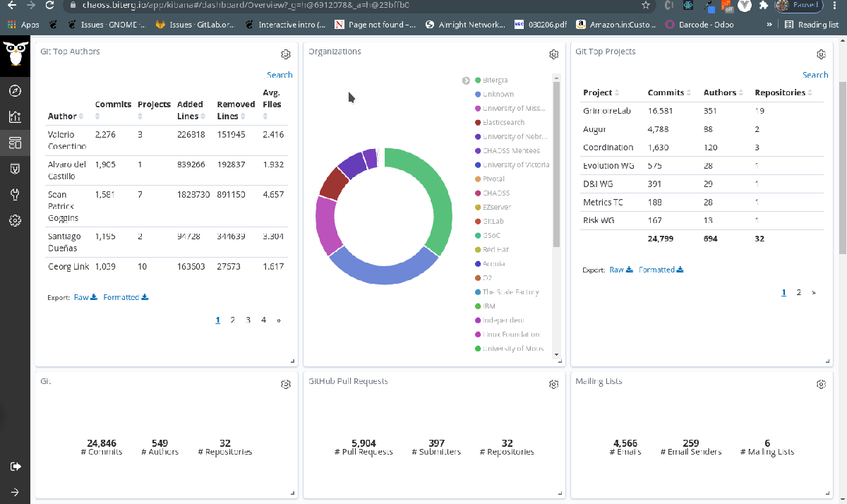
Task: Export Git Top Projects as Formatted
Action: point(661,270)
